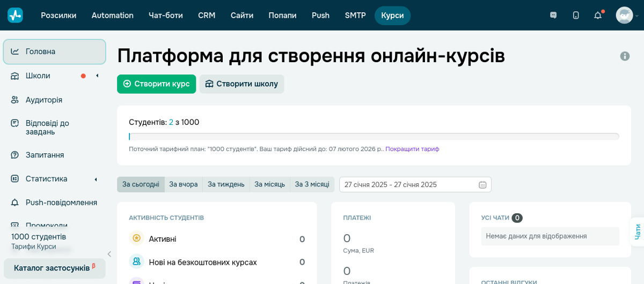Click the Активні star icon

(136, 238)
